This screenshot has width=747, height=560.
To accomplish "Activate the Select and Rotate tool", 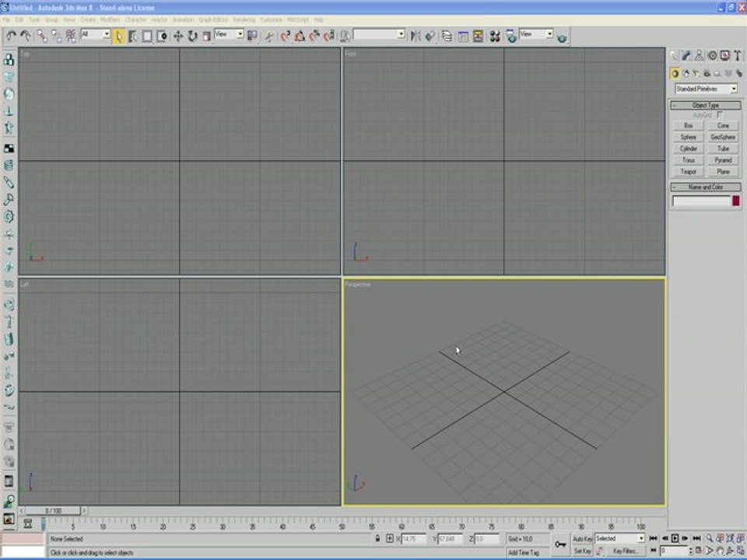I will (192, 37).
